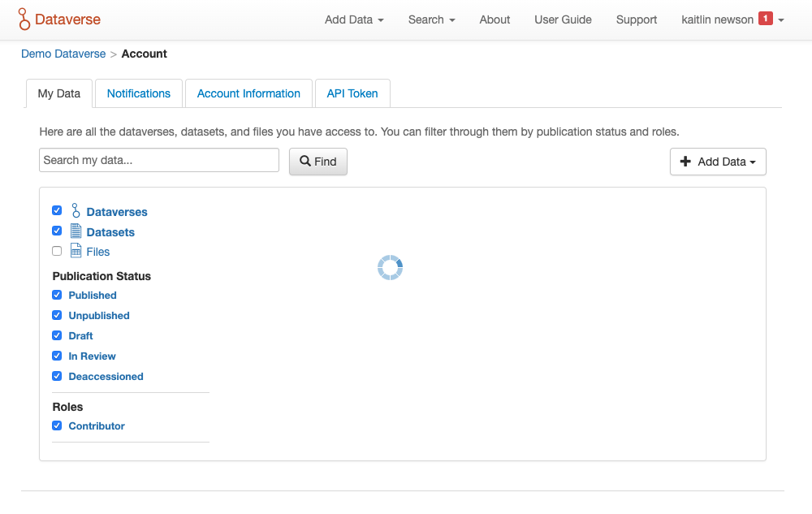Uncheck the Datasets checkbox

pyautogui.click(x=57, y=231)
